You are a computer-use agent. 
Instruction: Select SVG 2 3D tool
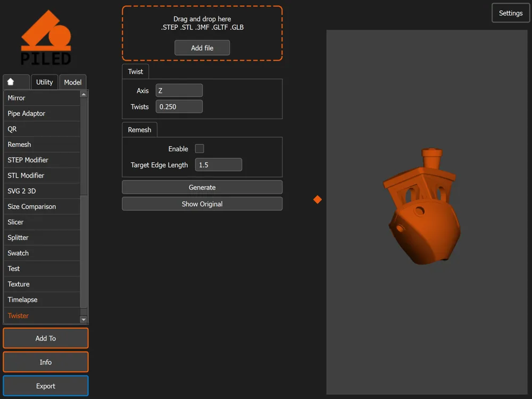coord(41,191)
